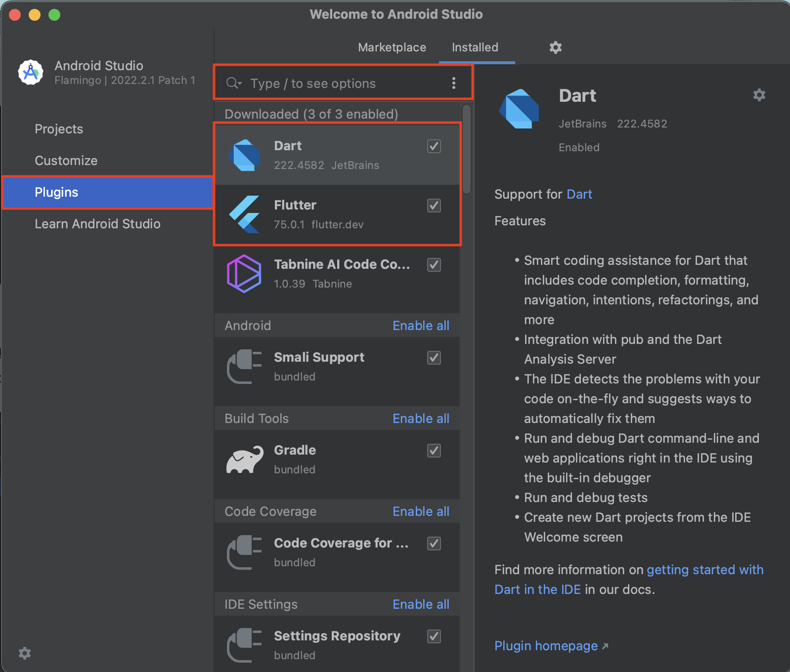Click the JetBrains vendor name in details
Viewport: 790px width, 672px height.
click(x=582, y=124)
